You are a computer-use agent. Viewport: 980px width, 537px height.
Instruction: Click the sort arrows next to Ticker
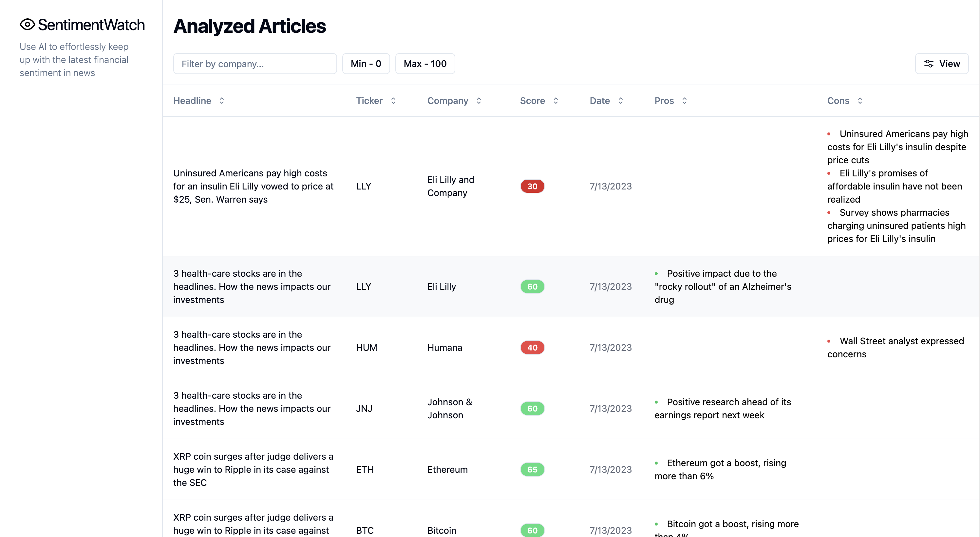[393, 101]
